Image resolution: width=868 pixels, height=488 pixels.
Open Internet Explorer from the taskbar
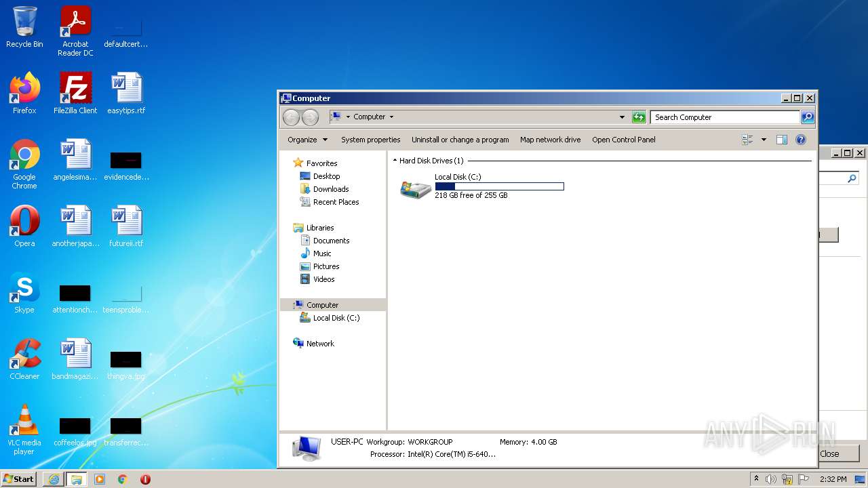(54, 479)
